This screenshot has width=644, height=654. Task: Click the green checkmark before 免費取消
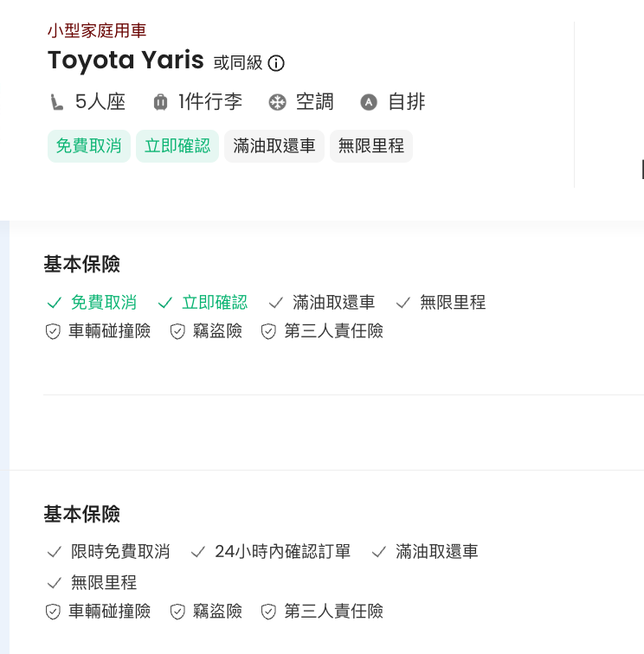coord(55,303)
